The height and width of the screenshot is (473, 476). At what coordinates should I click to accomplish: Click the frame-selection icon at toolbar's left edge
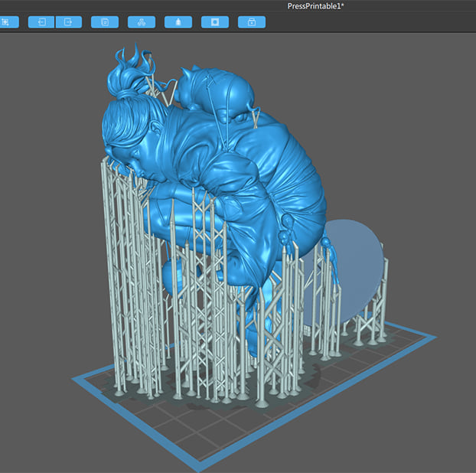(x=6, y=21)
